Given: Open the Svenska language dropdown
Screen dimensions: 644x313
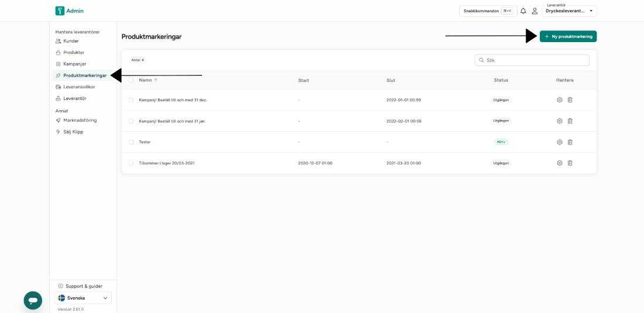Looking at the screenshot, I should click(83, 298).
